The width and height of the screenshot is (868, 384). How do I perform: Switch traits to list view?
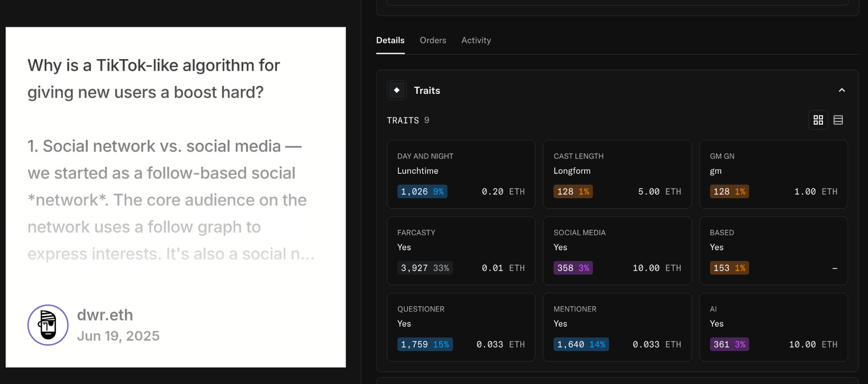pos(838,120)
